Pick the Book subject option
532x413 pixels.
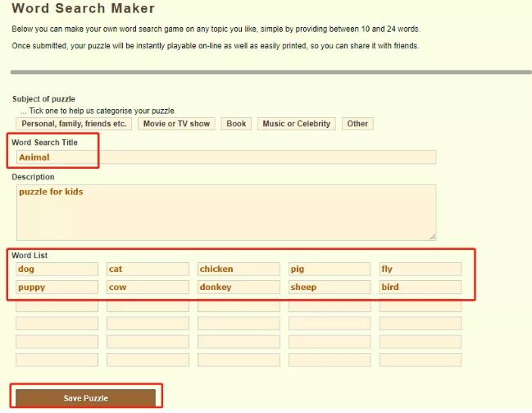coord(236,124)
